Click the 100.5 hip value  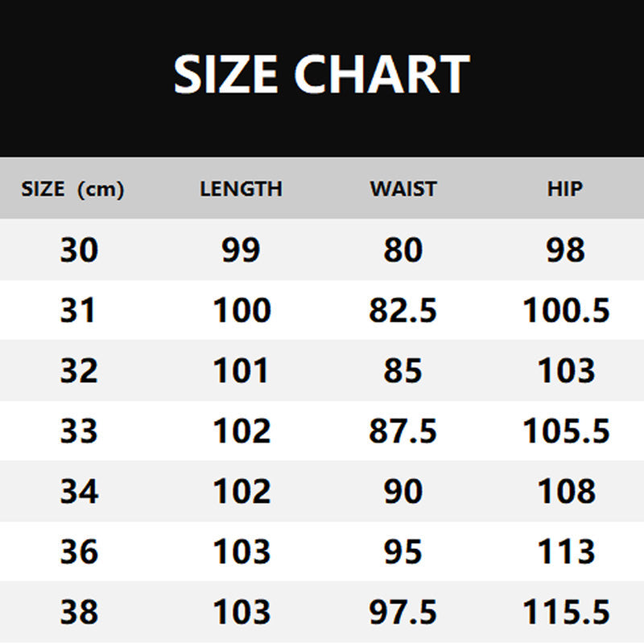[x=566, y=310]
